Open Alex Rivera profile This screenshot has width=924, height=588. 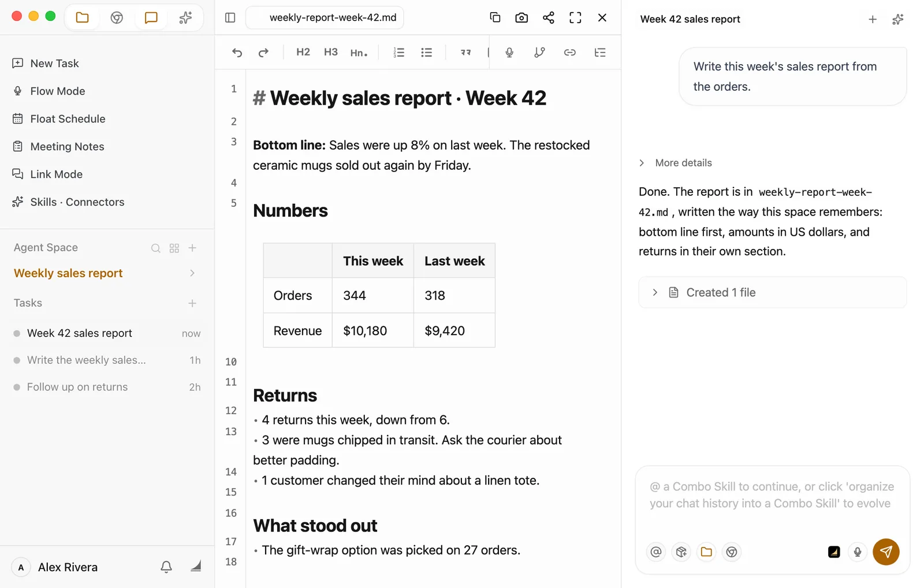55,567
